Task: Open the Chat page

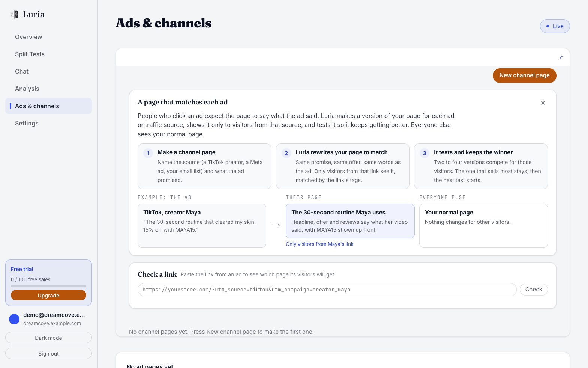Action: click(x=48, y=71)
